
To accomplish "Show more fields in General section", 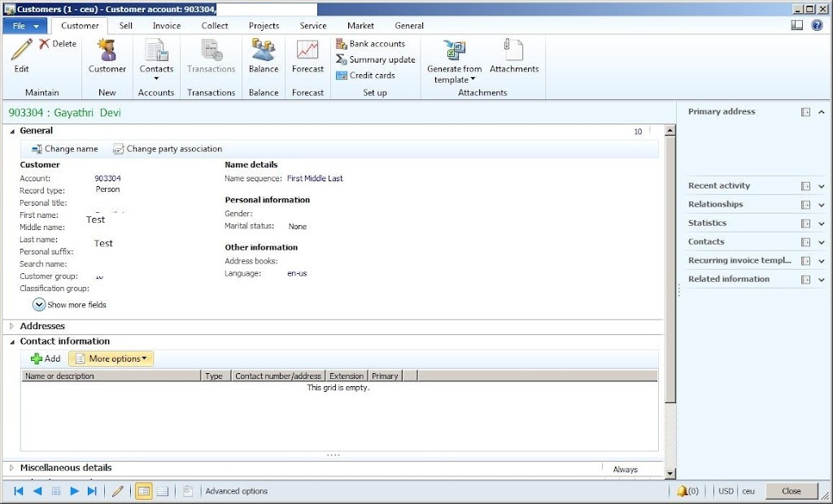I will click(x=69, y=305).
